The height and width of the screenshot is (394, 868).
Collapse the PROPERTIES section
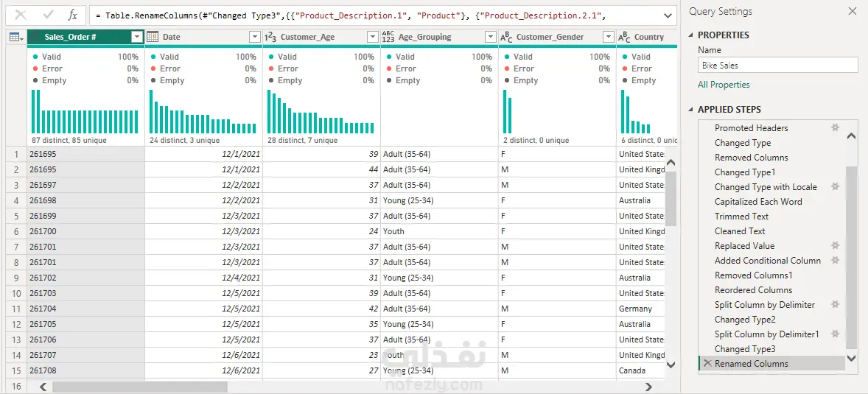point(691,35)
